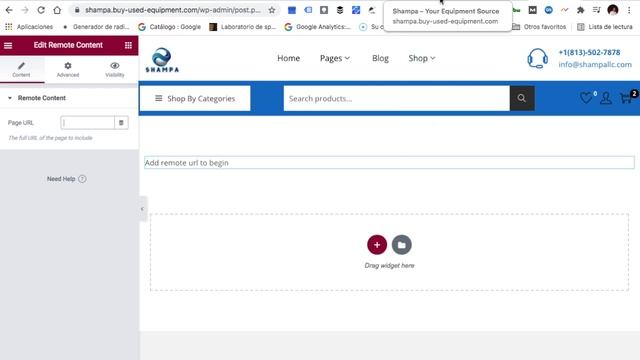Expand the Shop dropdown menu
Image resolution: width=640 pixels, height=360 pixels.
pos(422,58)
